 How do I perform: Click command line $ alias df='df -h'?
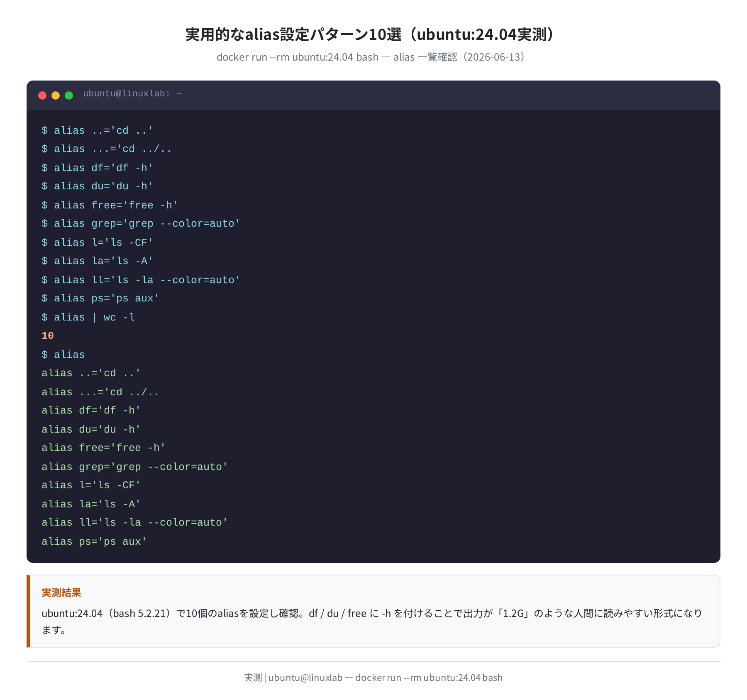click(98, 168)
